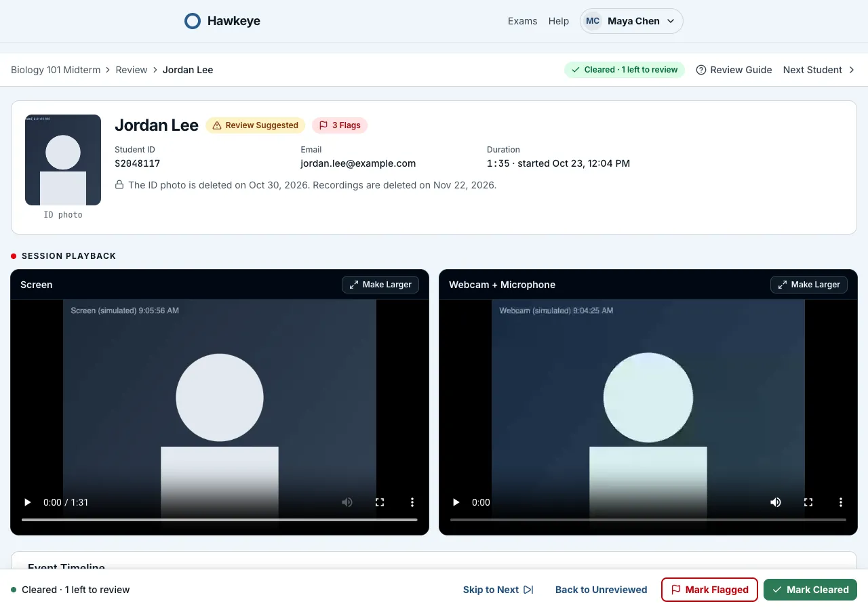This screenshot has height=610, width=868.
Task: Play the Webcam recording
Action: [456, 502]
